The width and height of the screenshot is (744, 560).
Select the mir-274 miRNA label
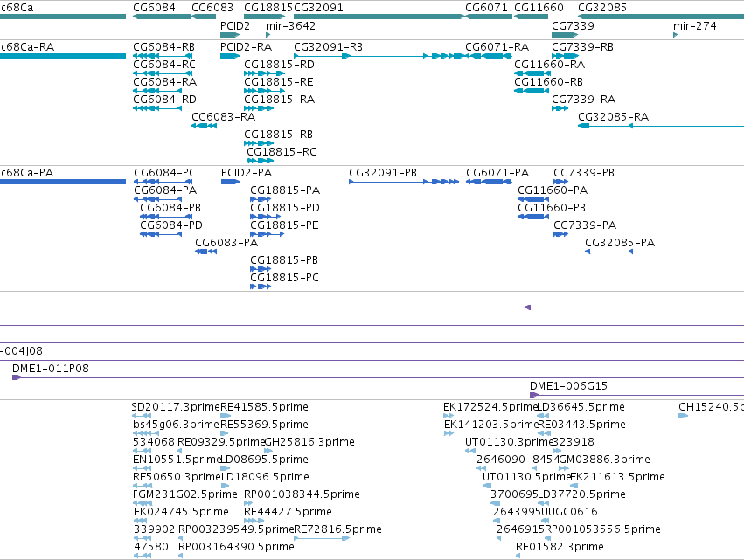[695, 25]
